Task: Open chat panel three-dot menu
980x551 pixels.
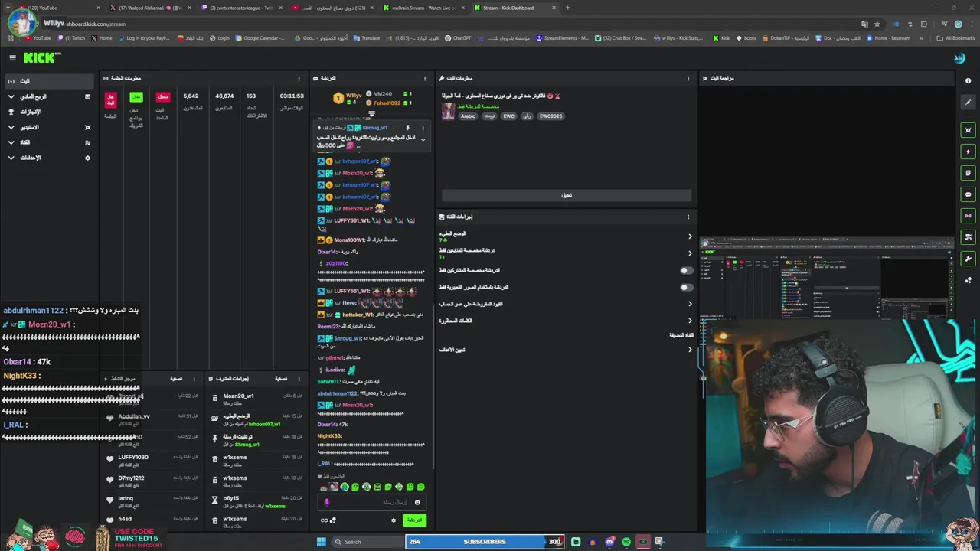Action: click(x=425, y=78)
